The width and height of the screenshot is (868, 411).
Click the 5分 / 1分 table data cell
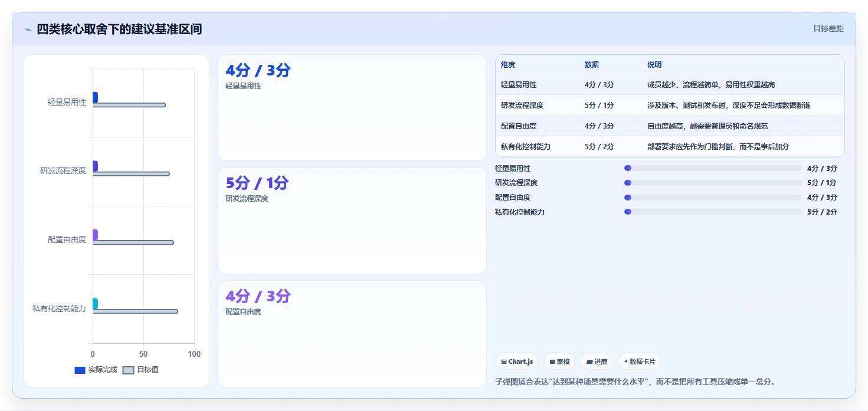tap(600, 106)
